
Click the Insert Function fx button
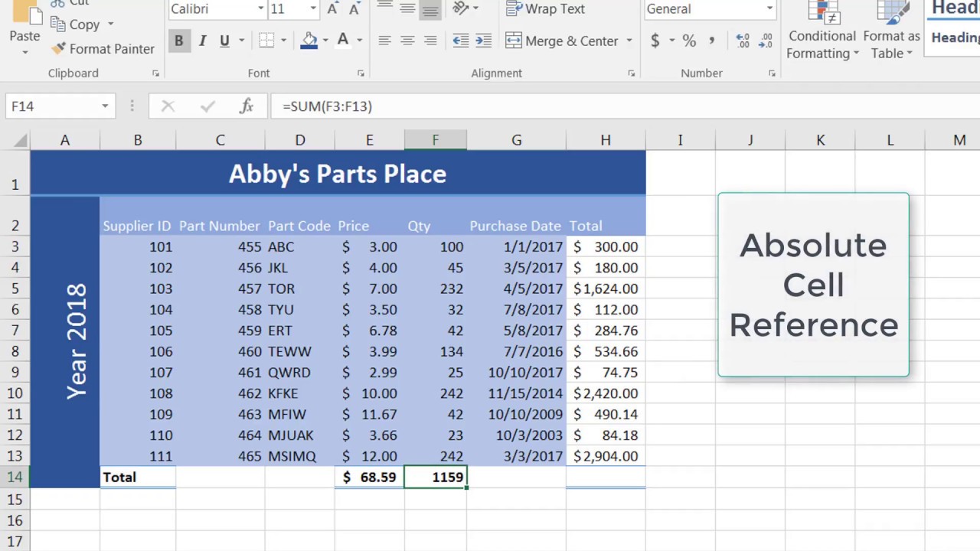[x=246, y=106]
